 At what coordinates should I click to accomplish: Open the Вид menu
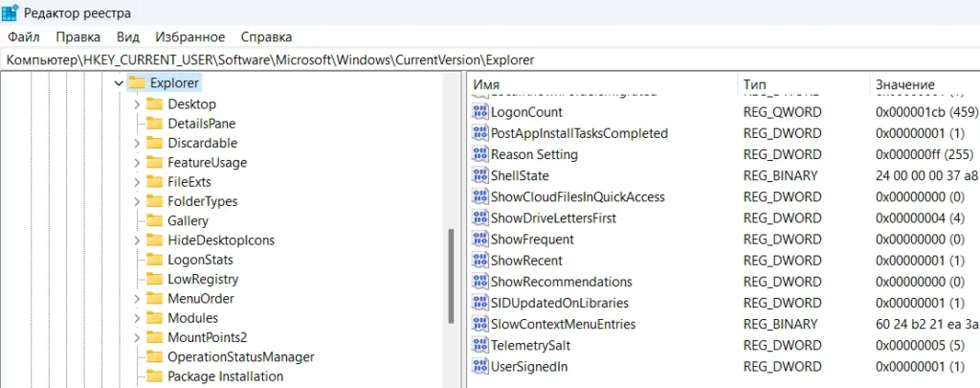point(128,37)
